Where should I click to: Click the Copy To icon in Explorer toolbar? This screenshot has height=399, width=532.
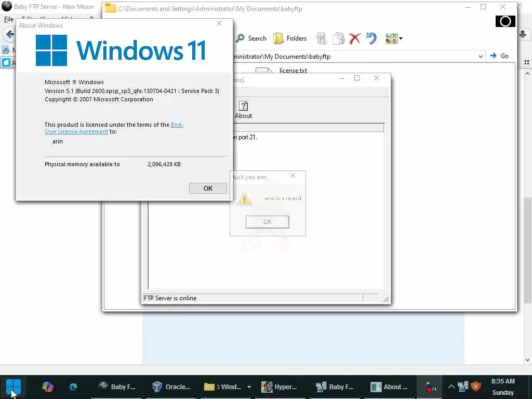pyautogui.click(x=338, y=38)
